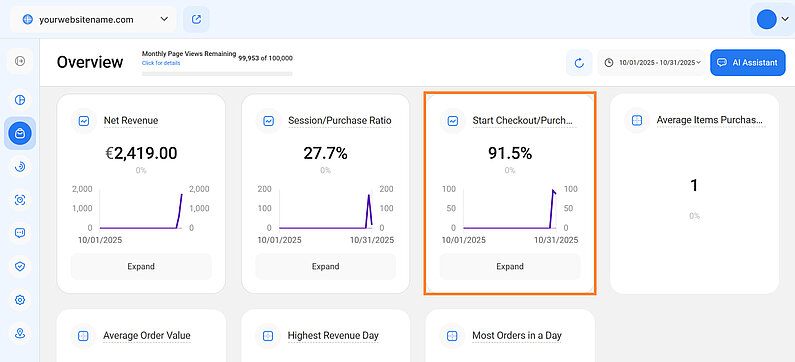
Task: Click the Average Order Value card icon
Action: coord(84,336)
